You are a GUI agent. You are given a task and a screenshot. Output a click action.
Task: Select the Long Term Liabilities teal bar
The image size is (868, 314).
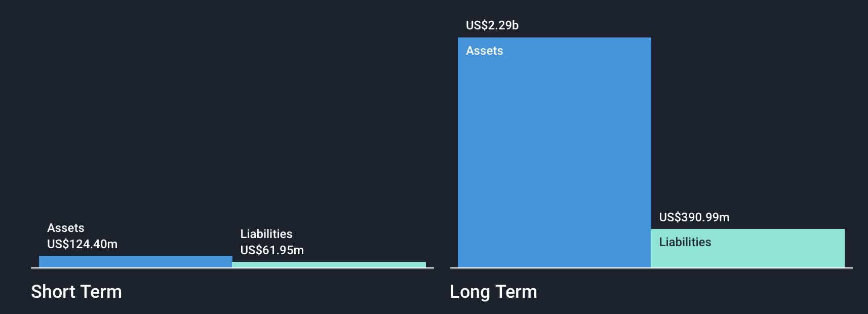747,248
